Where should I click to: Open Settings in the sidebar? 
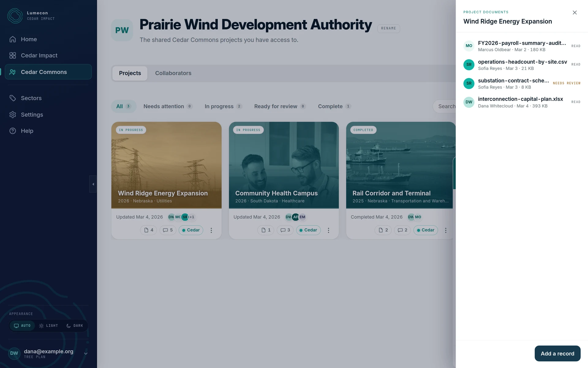48,115
